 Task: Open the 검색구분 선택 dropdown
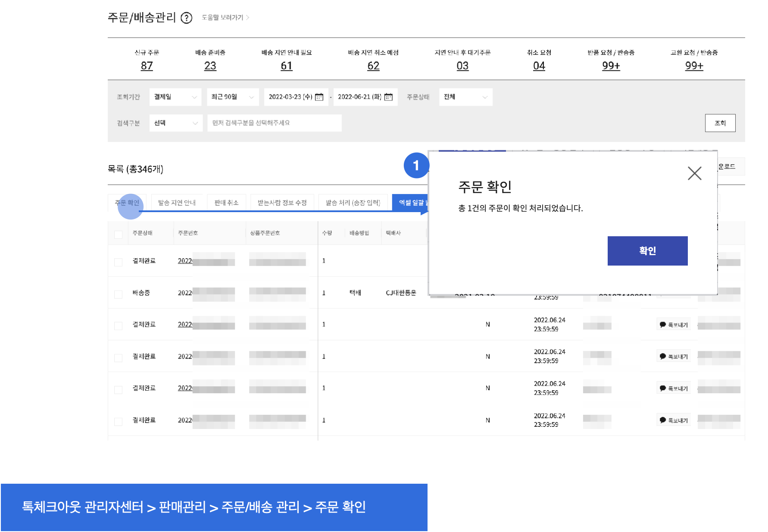(x=175, y=123)
